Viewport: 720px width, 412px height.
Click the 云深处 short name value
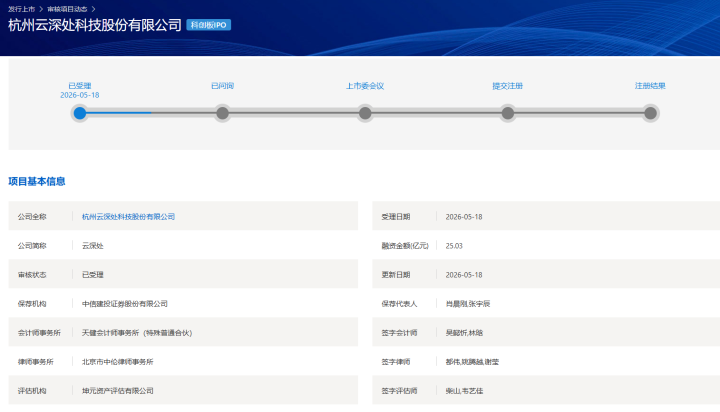click(93, 246)
